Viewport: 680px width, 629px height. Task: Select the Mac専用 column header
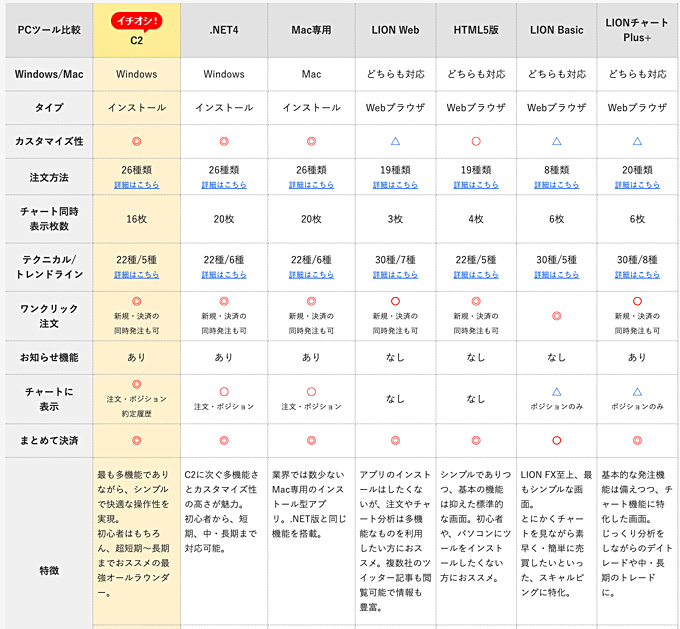pyautogui.click(x=311, y=30)
